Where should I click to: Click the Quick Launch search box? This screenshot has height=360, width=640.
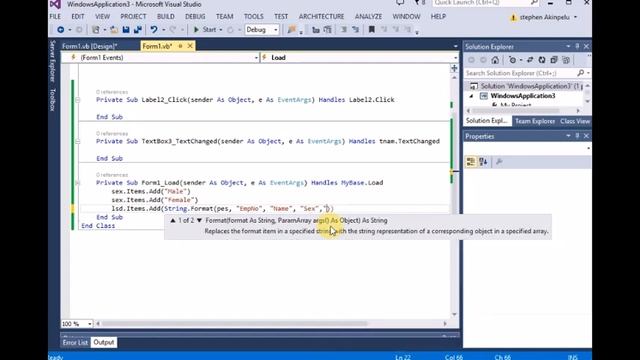point(486,3)
